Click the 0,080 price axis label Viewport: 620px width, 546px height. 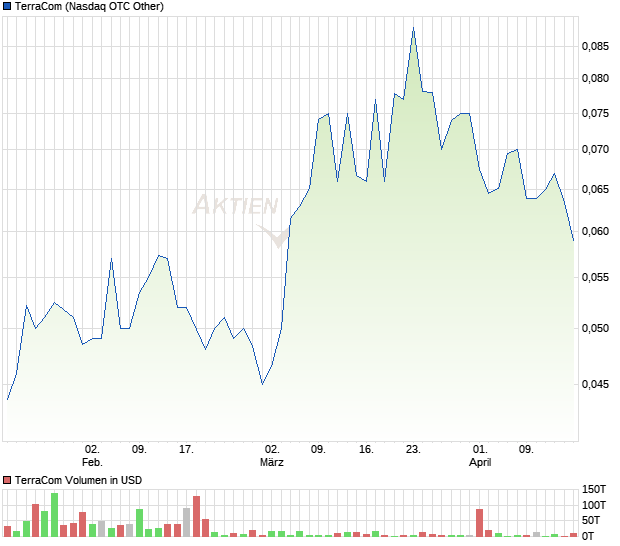595,78
